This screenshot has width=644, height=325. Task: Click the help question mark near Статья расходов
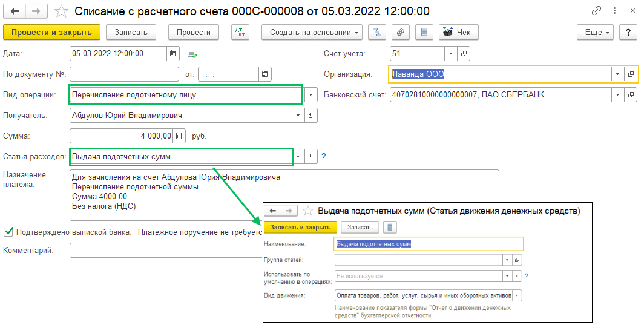[x=324, y=157]
